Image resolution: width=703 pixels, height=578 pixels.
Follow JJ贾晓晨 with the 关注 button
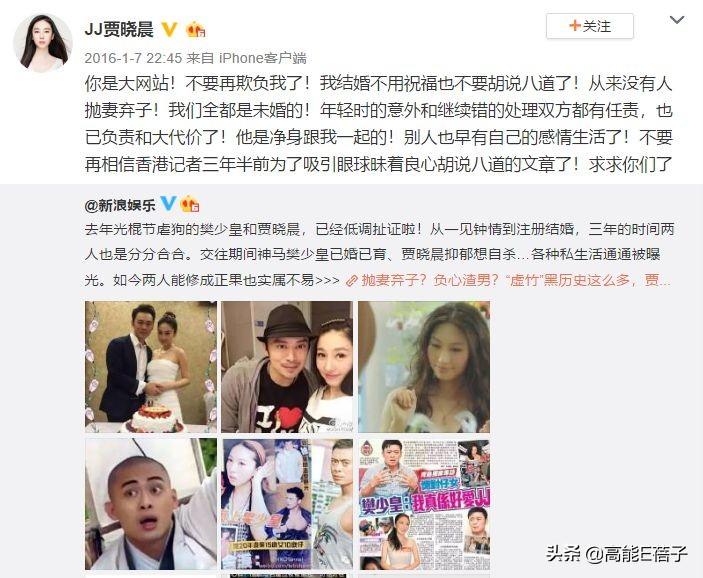click(590, 26)
